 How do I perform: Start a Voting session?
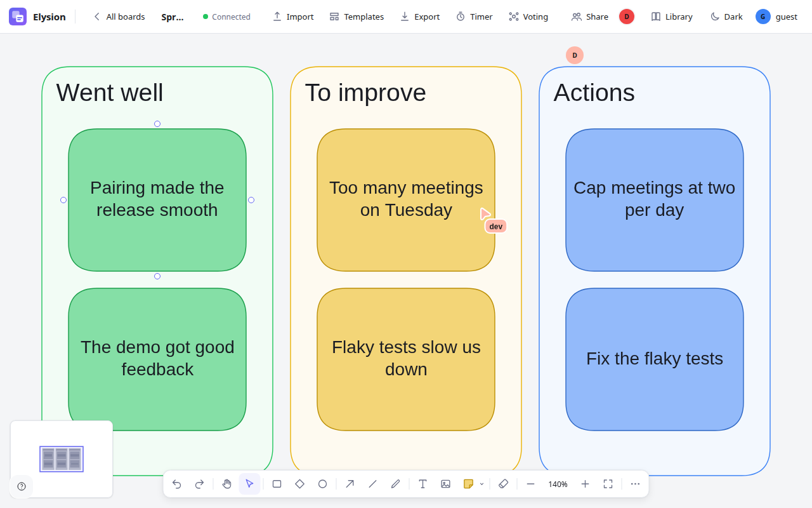528,17
